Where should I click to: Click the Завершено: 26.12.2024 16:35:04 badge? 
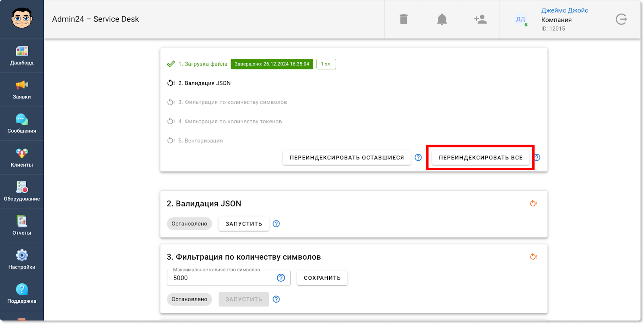tap(272, 64)
